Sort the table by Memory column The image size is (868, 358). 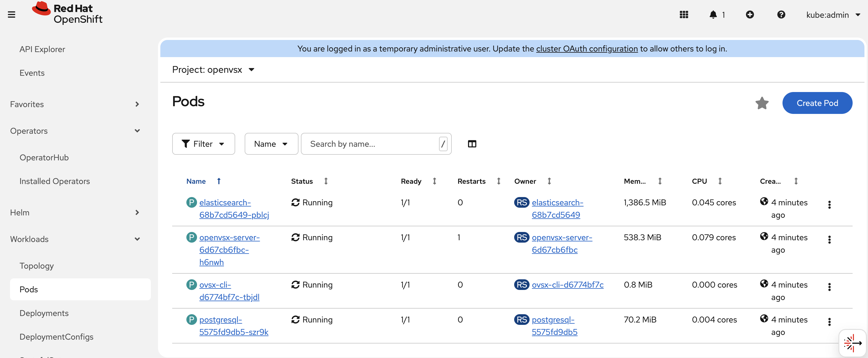[x=660, y=181]
